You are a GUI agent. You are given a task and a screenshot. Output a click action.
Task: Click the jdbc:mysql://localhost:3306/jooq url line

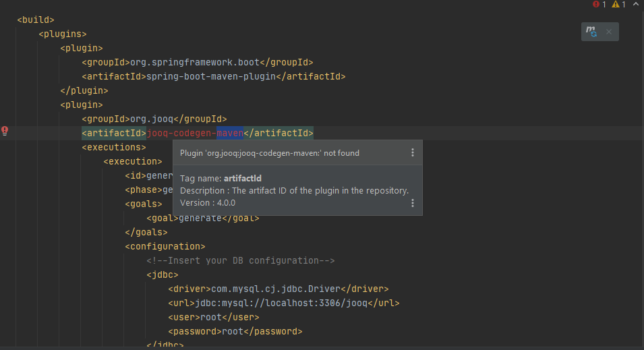click(x=284, y=303)
